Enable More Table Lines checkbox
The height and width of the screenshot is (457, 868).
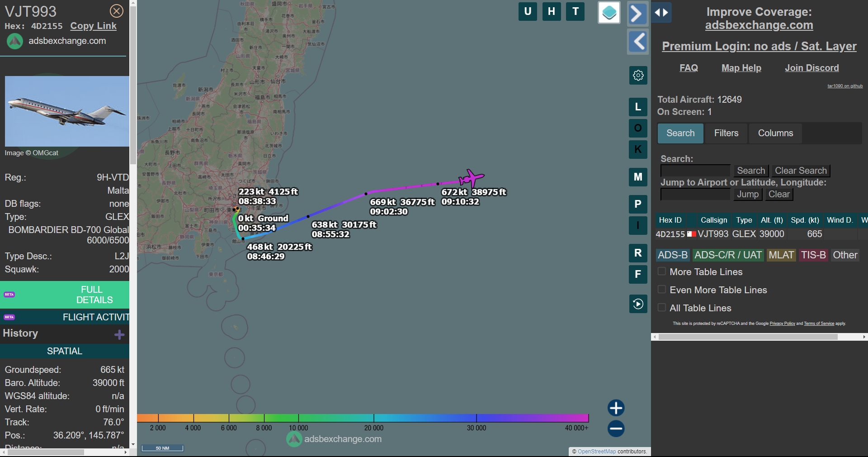point(662,271)
